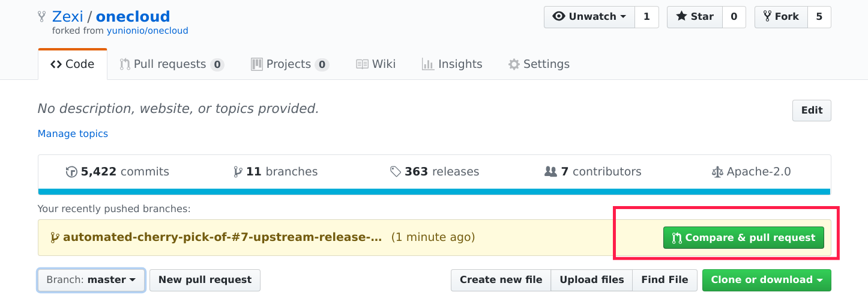
Task: Click the language color bar
Action: [x=434, y=192]
